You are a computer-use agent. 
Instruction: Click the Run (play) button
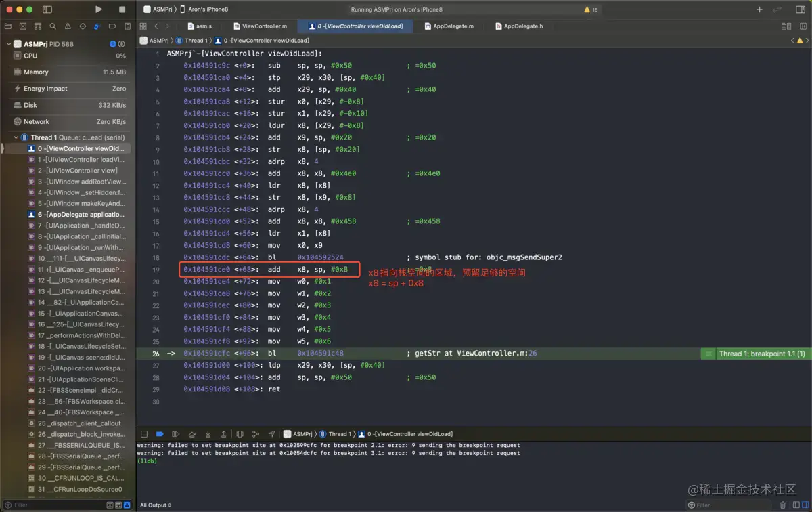(x=99, y=9)
